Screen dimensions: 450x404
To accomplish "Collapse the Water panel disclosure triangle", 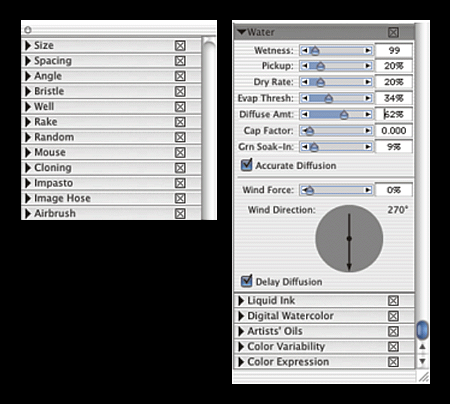I will pyautogui.click(x=241, y=32).
